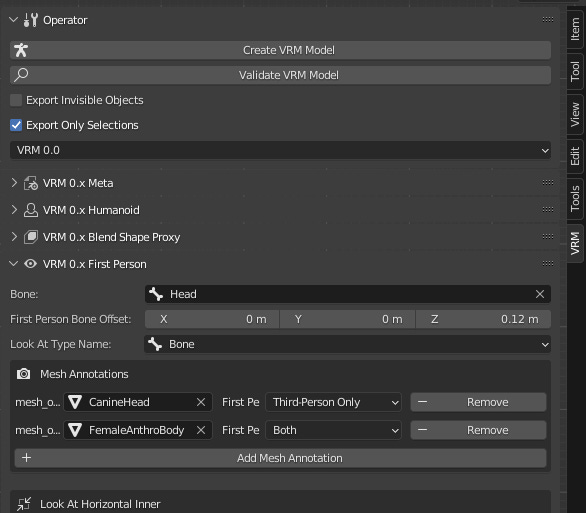Click the First Person eye icon
This screenshot has width=586, height=513.
tap(31, 264)
